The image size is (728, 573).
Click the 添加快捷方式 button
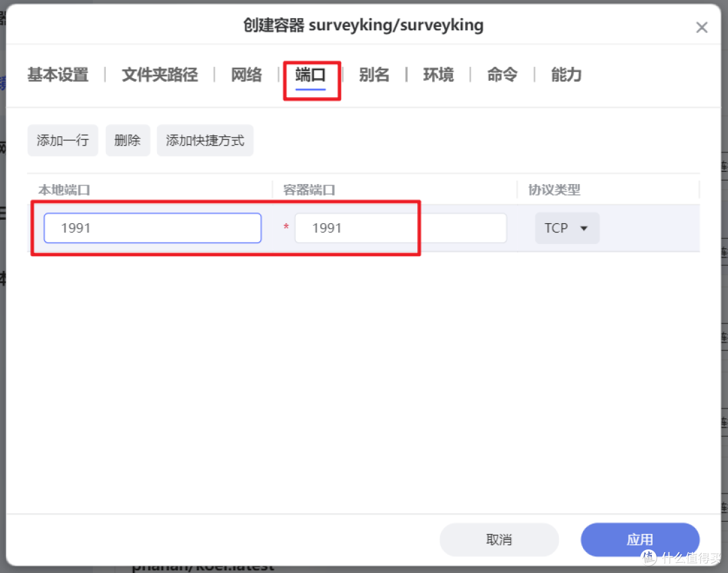point(205,140)
